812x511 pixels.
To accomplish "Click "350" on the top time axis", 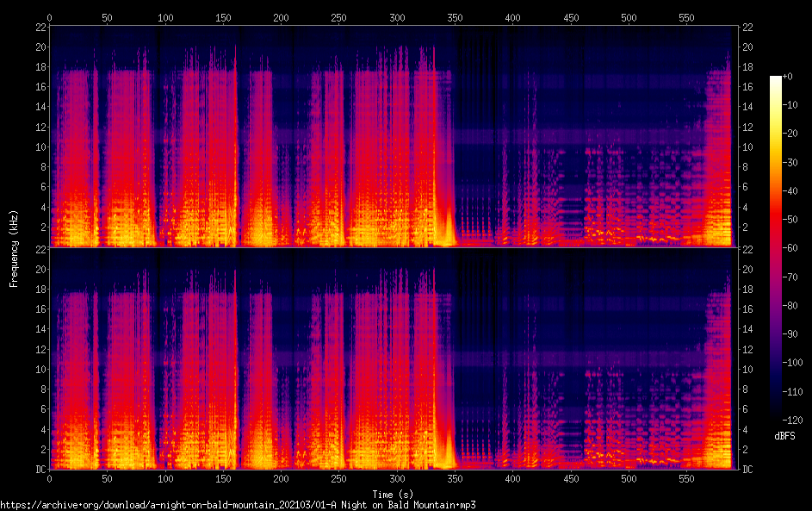I will [x=455, y=17].
